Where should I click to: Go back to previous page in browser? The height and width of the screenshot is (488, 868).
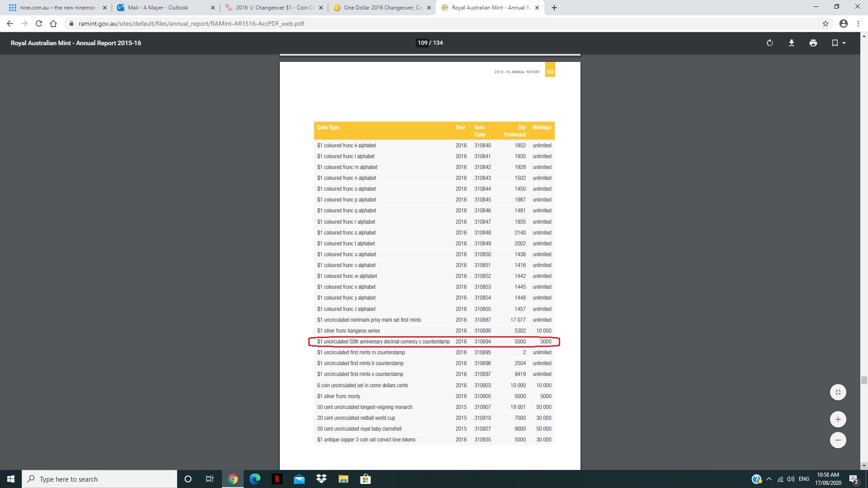pyautogui.click(x=10, y=23)
